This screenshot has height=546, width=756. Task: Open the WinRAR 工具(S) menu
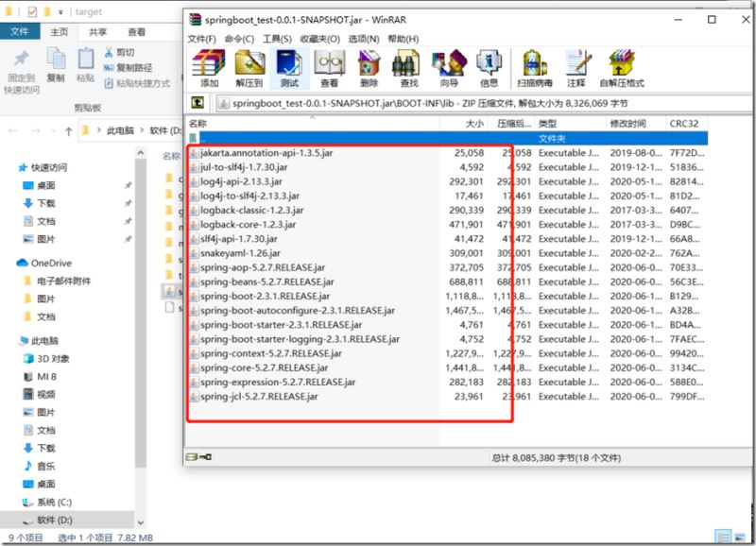pos(277,39)
